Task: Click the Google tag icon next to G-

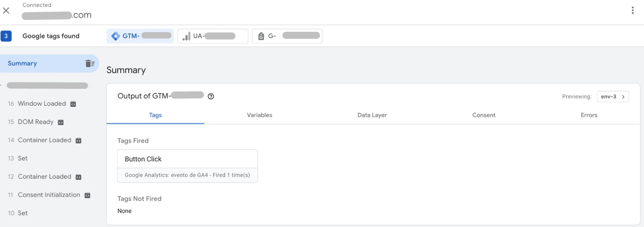Action: [261, 36]
